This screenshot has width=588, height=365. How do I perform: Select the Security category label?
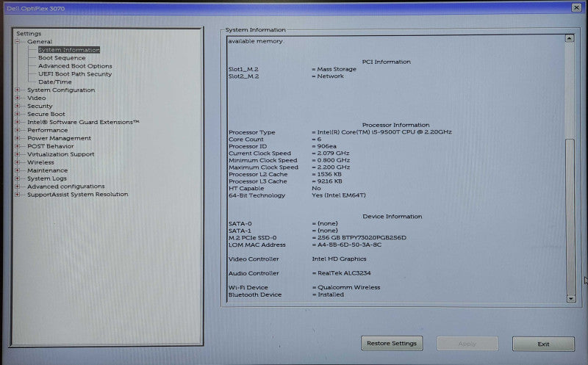[40, 106]
